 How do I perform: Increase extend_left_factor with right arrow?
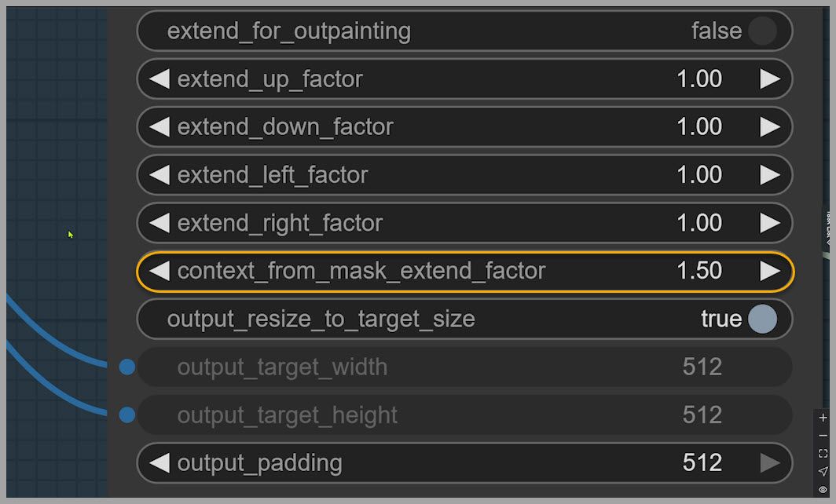click(x=770, y=174)
